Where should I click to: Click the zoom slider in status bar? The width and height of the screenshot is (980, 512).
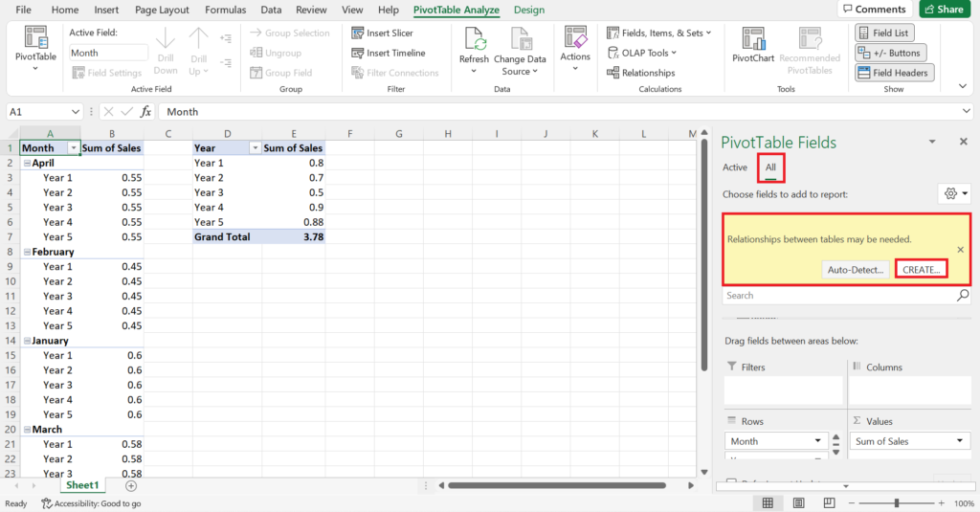click(897, 503)
